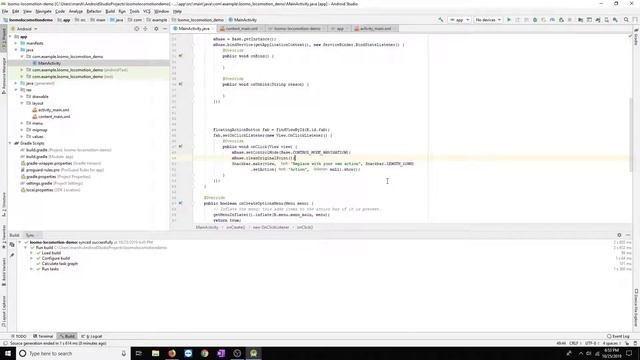Image resolution: width=640 pixels, height=360 pixels.
Task: Open the No devices dropdown
Action: point(488,20)
